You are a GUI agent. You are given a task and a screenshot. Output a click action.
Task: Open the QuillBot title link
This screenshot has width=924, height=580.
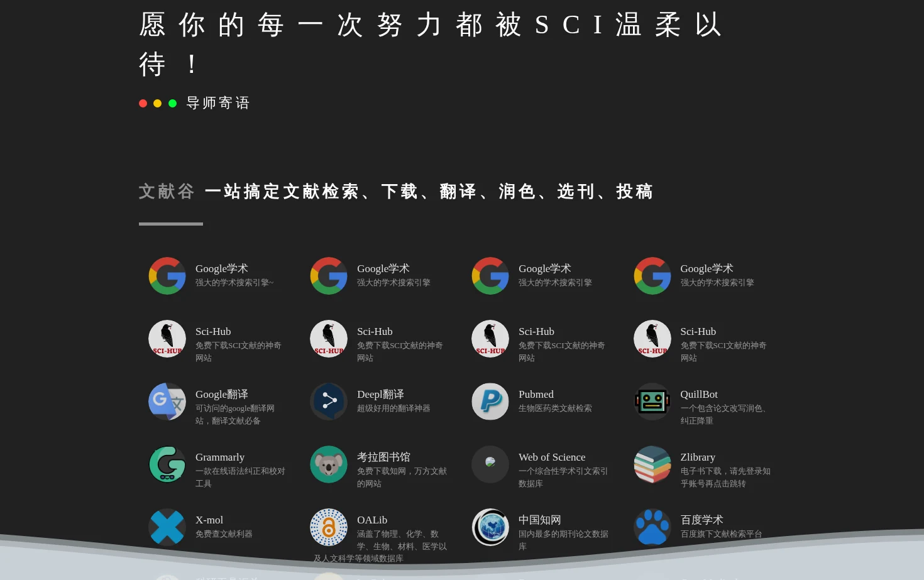(x=699, y=394)
